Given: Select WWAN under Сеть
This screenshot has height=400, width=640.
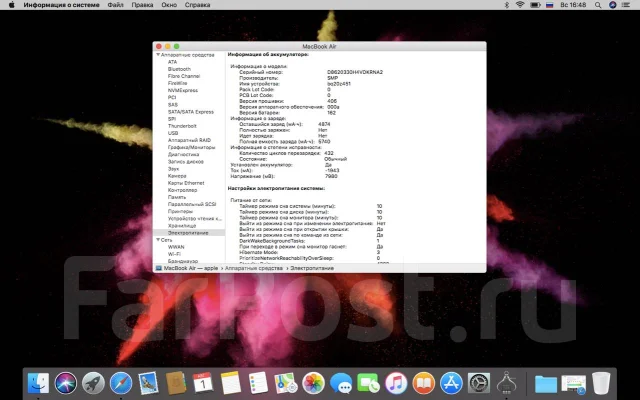Looking at the screenshot, I should click(x=176, y=247).
